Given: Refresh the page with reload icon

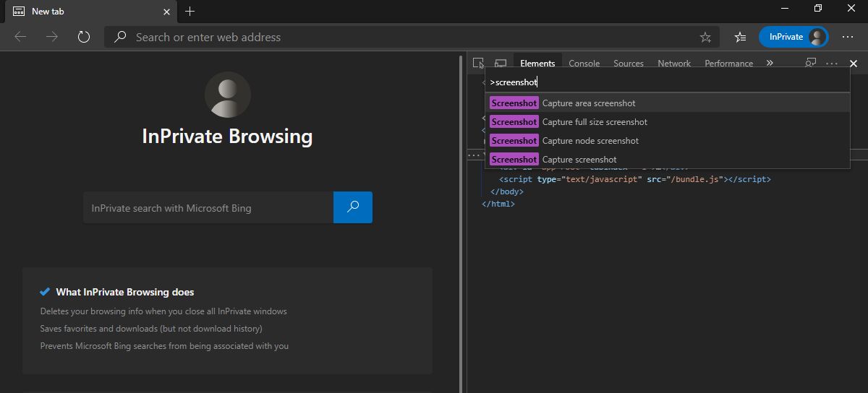Looking at the screenshot, I should point(84,37).
